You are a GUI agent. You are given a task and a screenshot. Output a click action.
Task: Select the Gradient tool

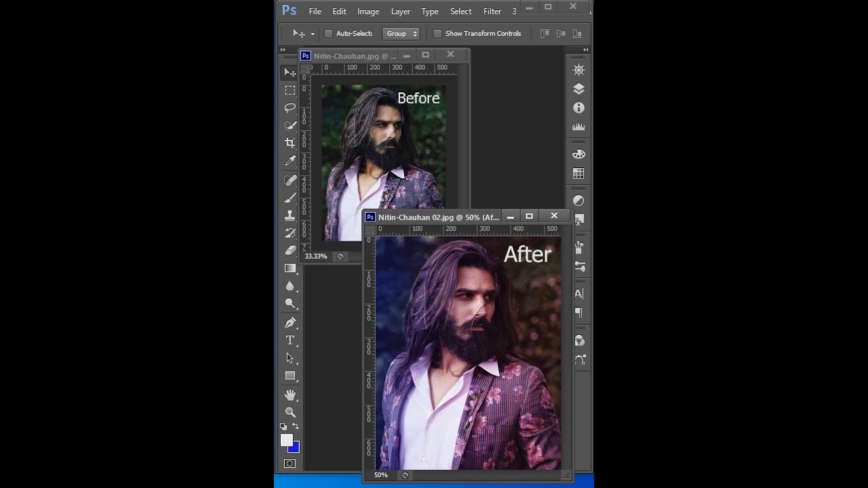(x=290, y=268)
